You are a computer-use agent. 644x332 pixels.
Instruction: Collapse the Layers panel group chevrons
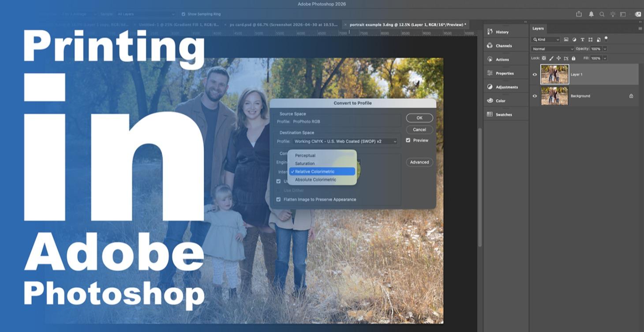(640, 22)
